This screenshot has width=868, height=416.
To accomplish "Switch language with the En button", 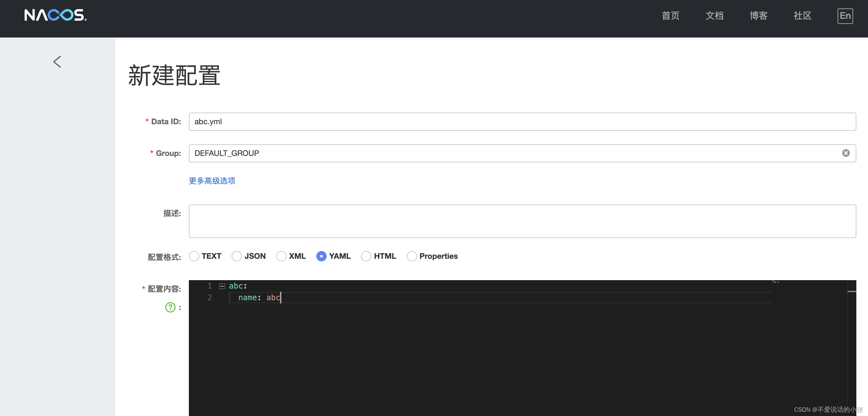I will pos(845,16).
